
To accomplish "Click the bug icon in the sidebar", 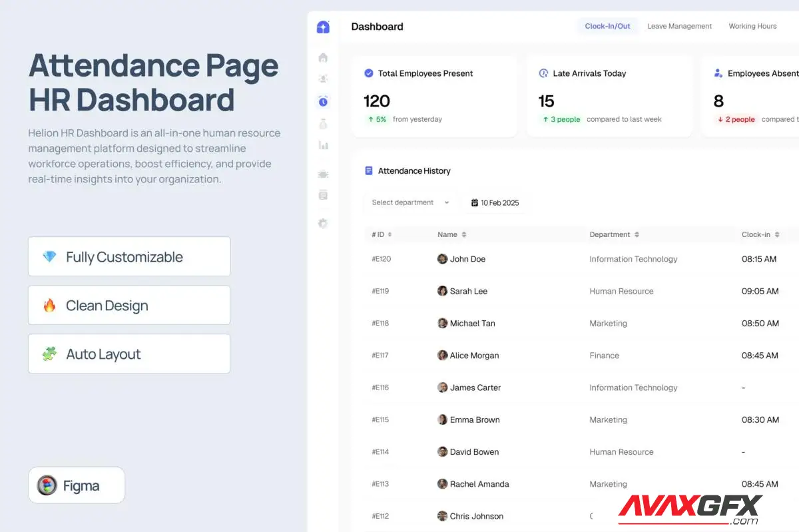I will coord(323,174).
